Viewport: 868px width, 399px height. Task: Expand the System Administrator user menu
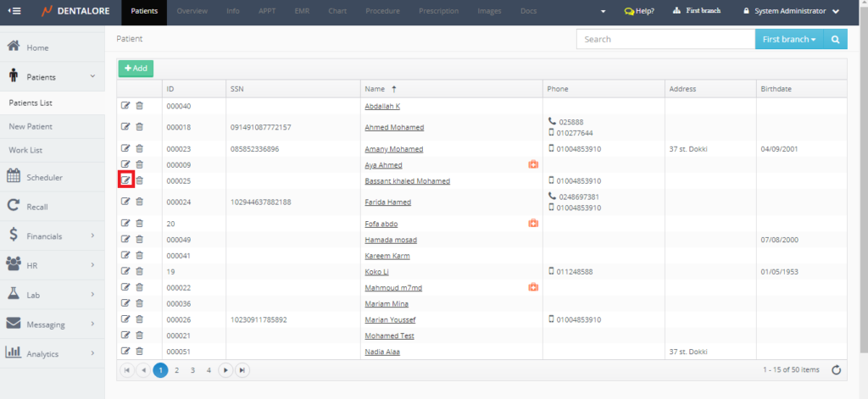pyautogui.click(x=791, y=11)
